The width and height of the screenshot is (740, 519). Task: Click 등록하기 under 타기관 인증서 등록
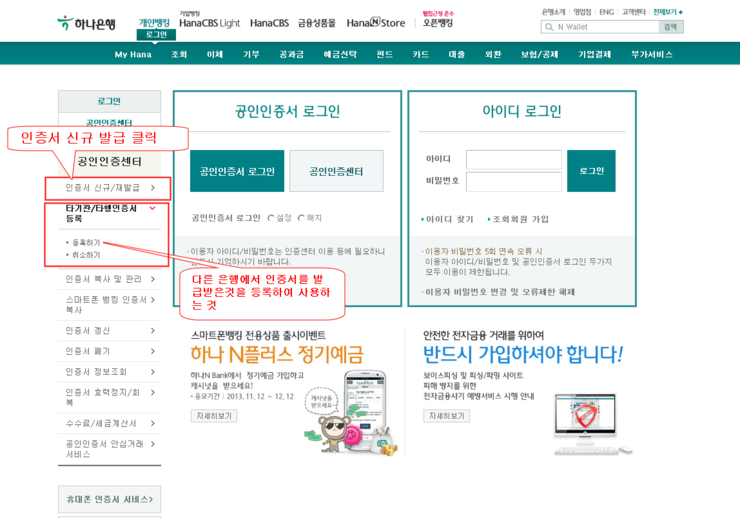click(86, 243)
